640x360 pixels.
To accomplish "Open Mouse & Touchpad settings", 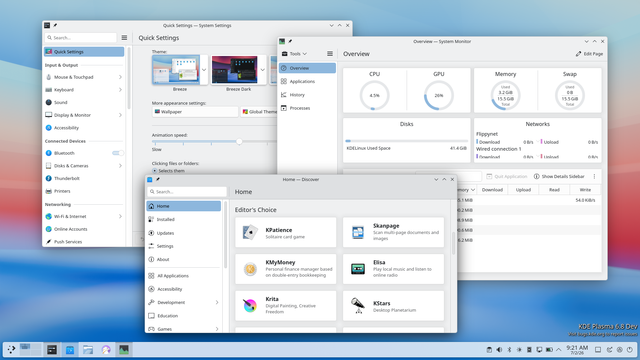I will [84, 77].
